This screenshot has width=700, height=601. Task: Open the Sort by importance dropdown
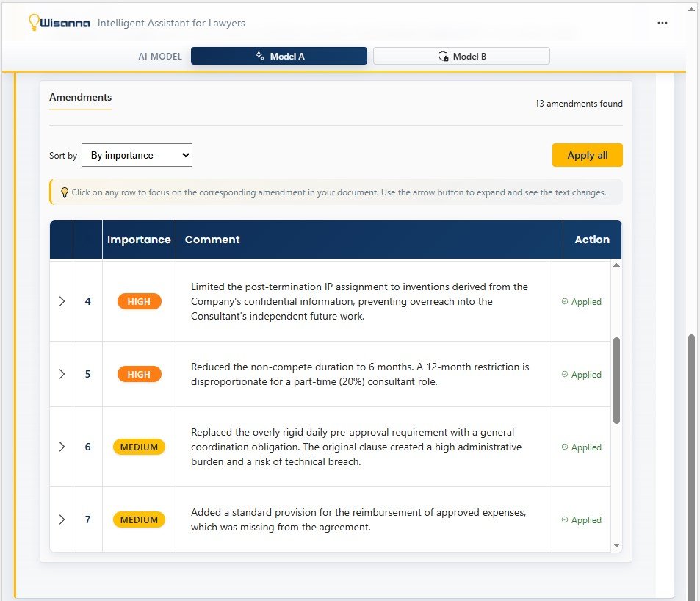pyautogui.click(x=137, y=155)
